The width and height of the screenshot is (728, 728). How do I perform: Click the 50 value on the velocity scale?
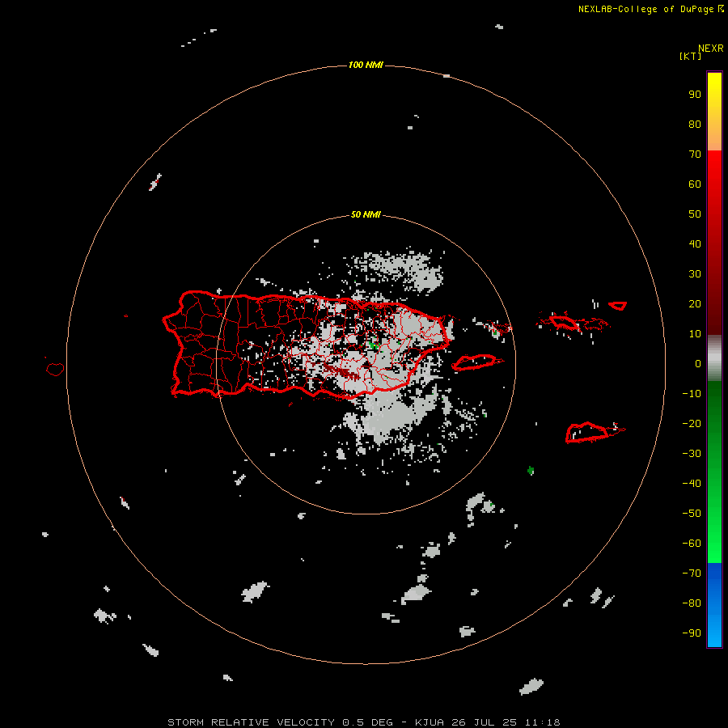click(x=695, y=214)
